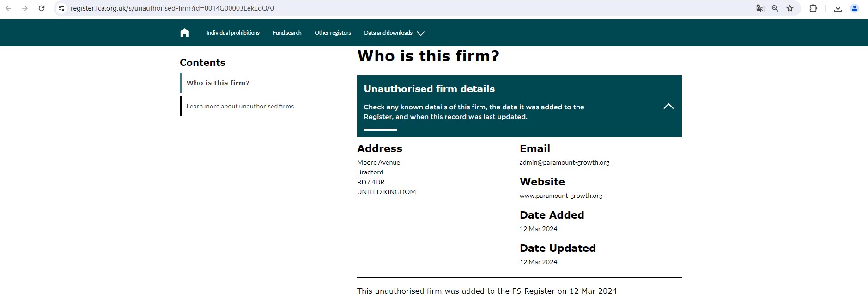Click the Website heading
The width and height of the screenshot is (868, 297).
point(542,182)
